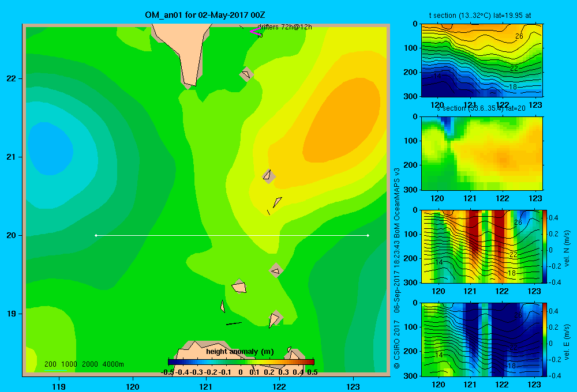Click the 300 depth label on salinity section
This screenshot has height=392, width=577.
tap(411, 190)
